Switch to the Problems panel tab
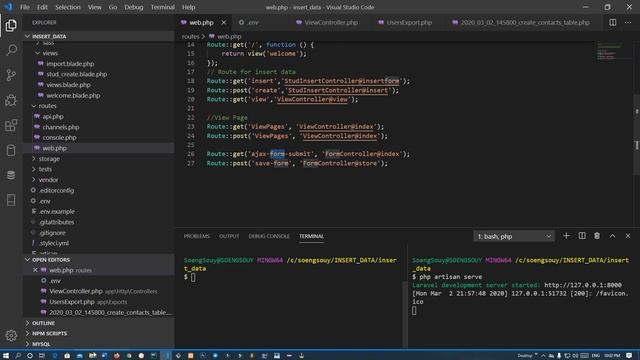This screenshot has width=640, height=360. pyautogui.click(x=196, y=236)
